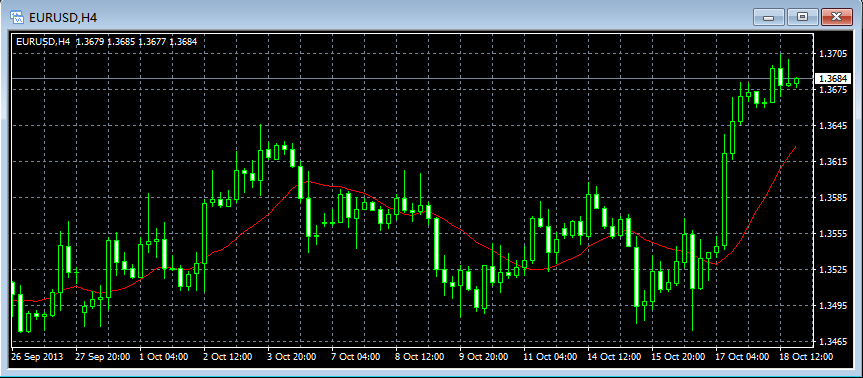Click the 17 Oct 04:00 time label
Viewport: 863px width, 378px height.
(743, 357)
